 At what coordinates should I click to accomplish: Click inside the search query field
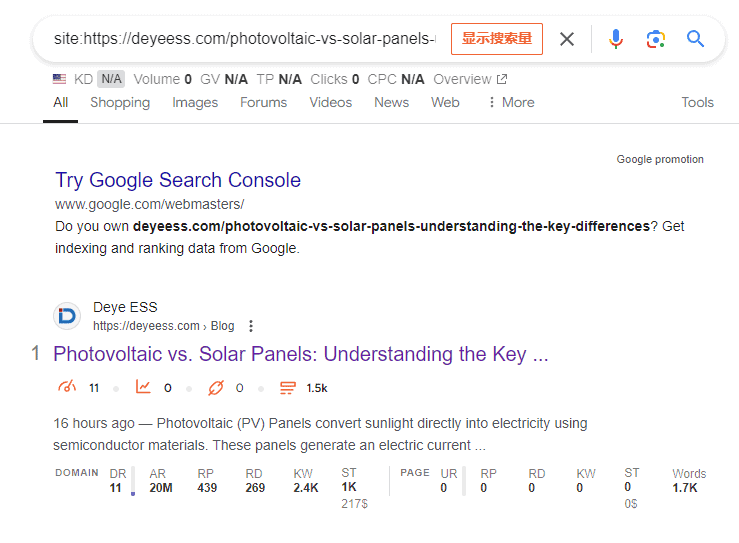245,39
